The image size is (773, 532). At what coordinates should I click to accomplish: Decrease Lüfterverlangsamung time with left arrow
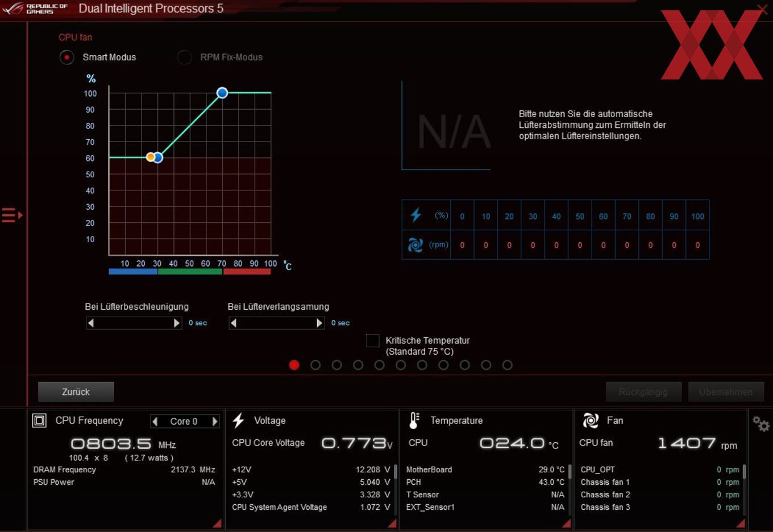pos(233,323)
